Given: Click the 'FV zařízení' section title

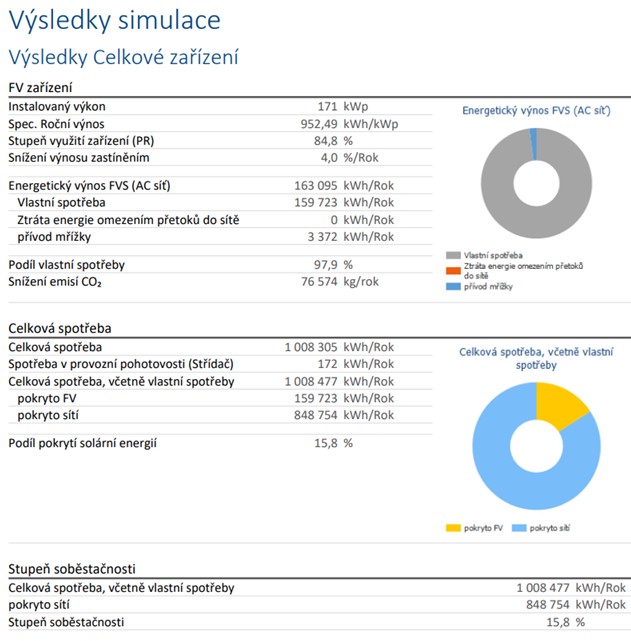Looking at the screenshot, I should 40,87.
